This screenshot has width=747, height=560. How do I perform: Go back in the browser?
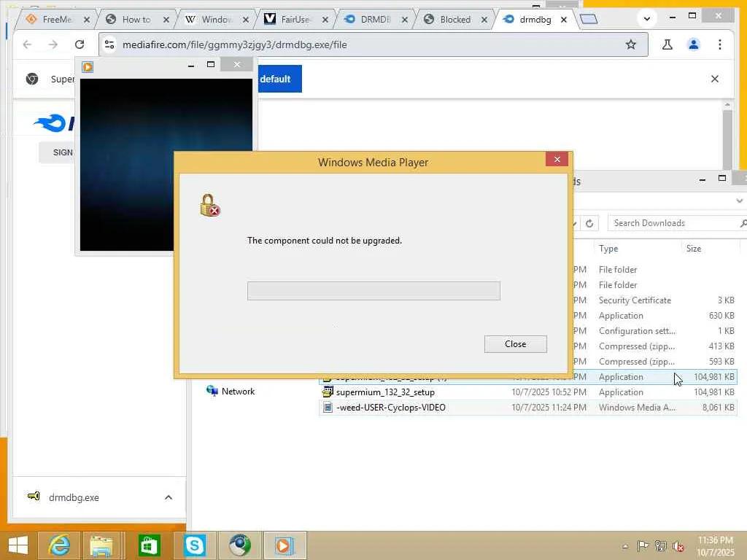click(27, 44)
